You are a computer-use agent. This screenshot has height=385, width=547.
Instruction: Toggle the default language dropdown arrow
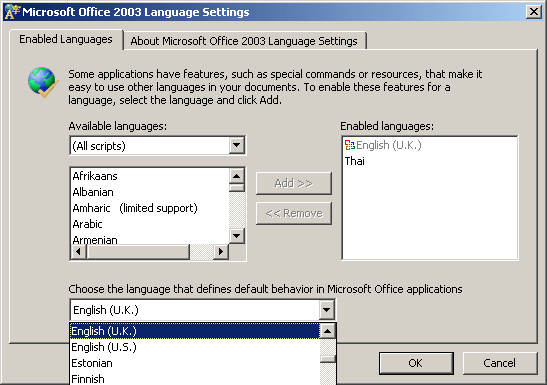pyautogui.click(x=327, y=310)
